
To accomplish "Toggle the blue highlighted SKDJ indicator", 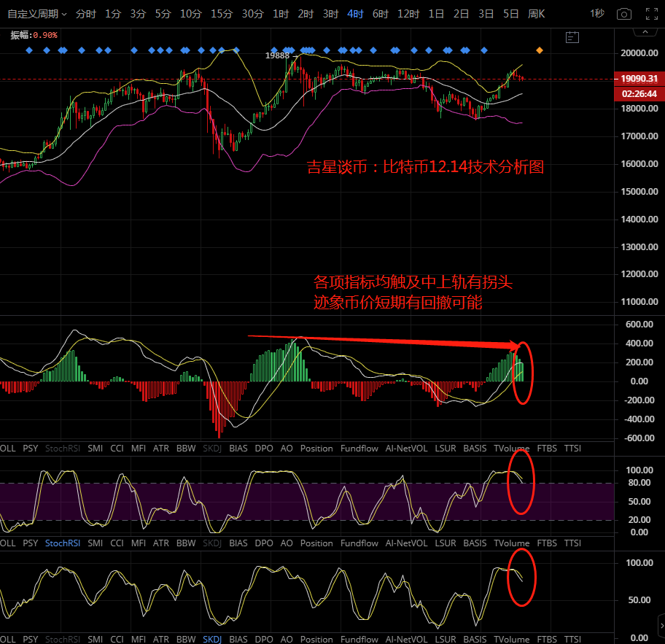I will tap(212, 639).
